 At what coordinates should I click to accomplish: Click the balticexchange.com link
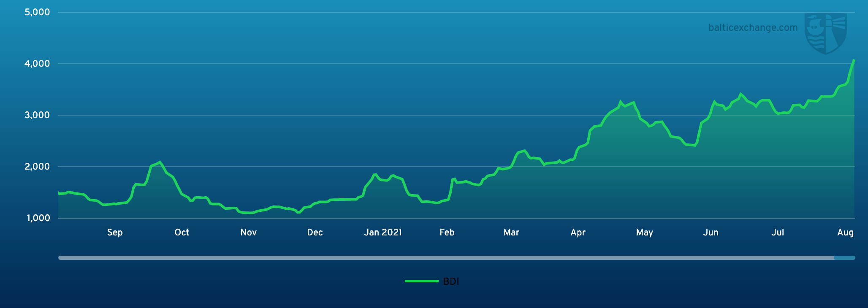click(753, 28)
